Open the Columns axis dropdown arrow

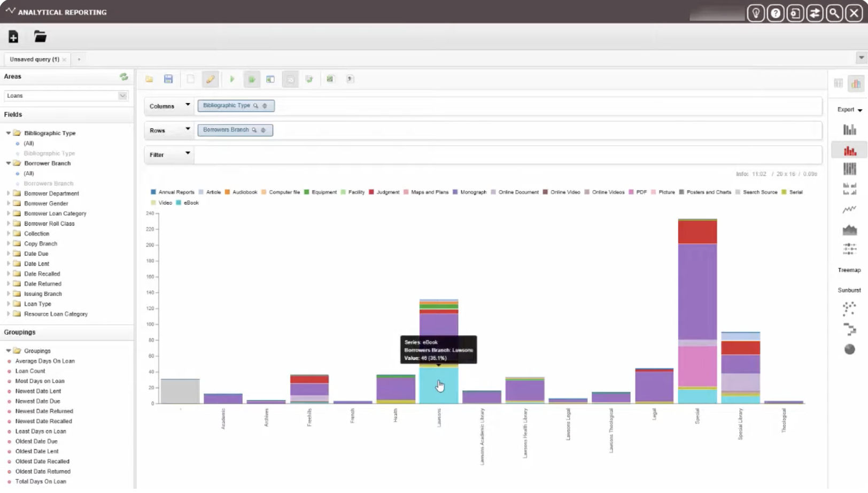188,105
